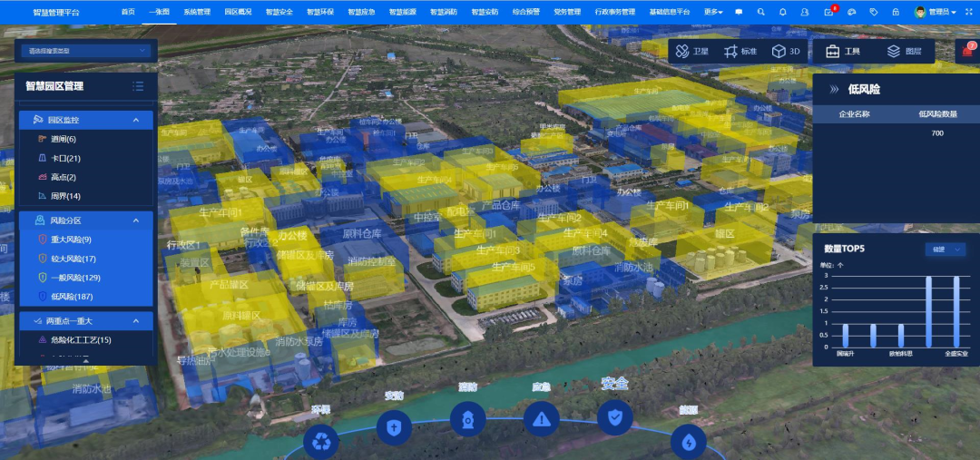Click the message chat icon in top bar
Screen dimensions: 980x460
[739, 12]
